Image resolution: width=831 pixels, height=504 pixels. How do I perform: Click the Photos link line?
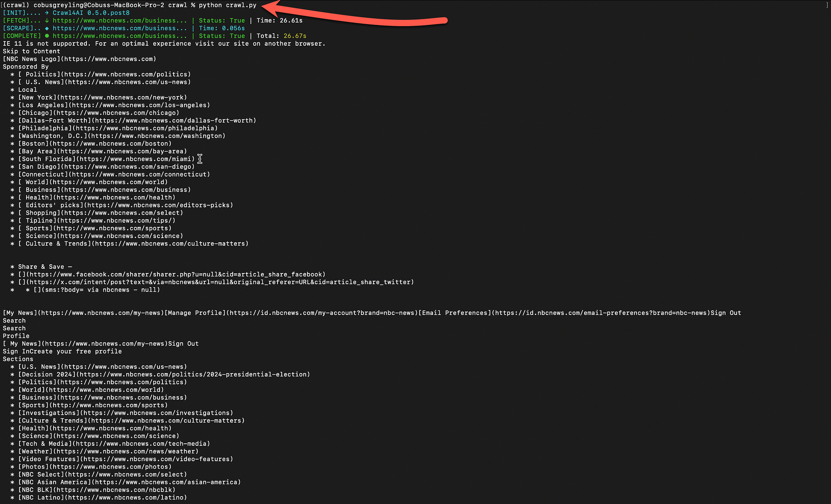click(95, 467)
